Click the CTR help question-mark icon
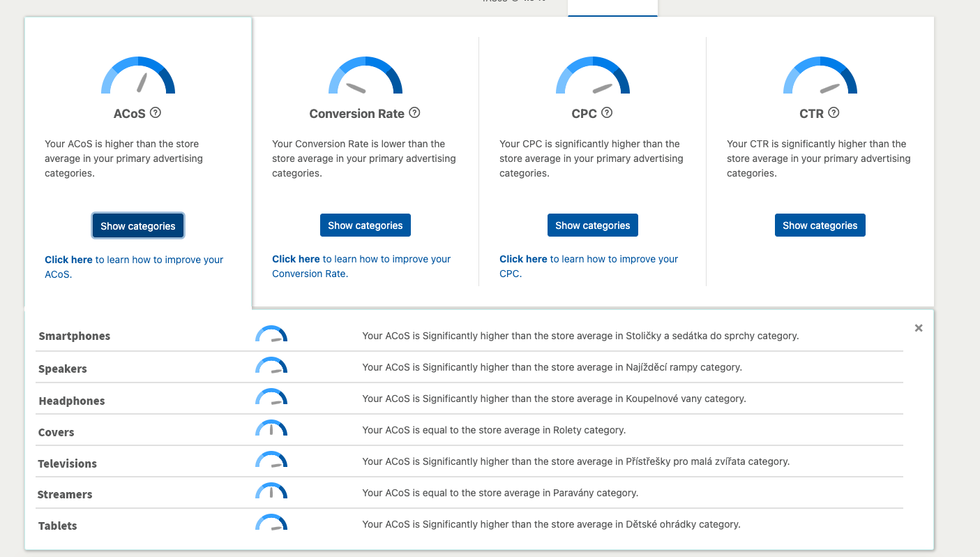Screen dimensions: 980x557 tap(834, 112)
